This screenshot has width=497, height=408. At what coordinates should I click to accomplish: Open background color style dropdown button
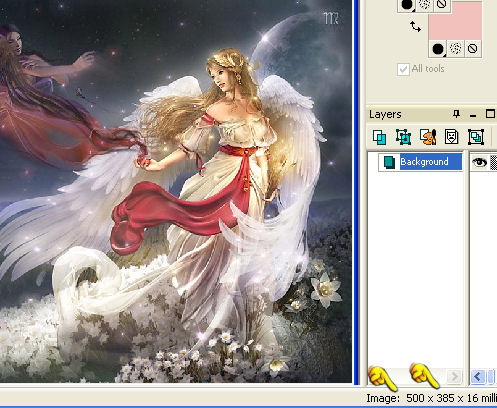[x=438, y=49]
